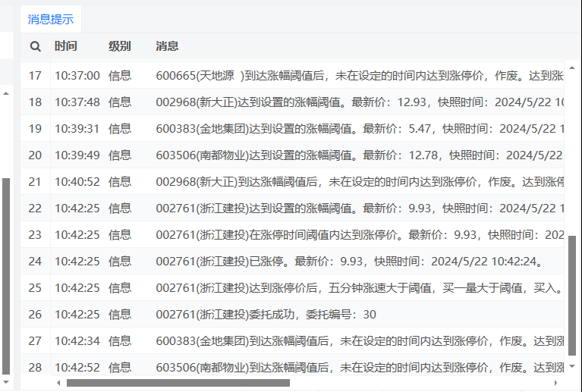Select row number 27

pos(35,341)
